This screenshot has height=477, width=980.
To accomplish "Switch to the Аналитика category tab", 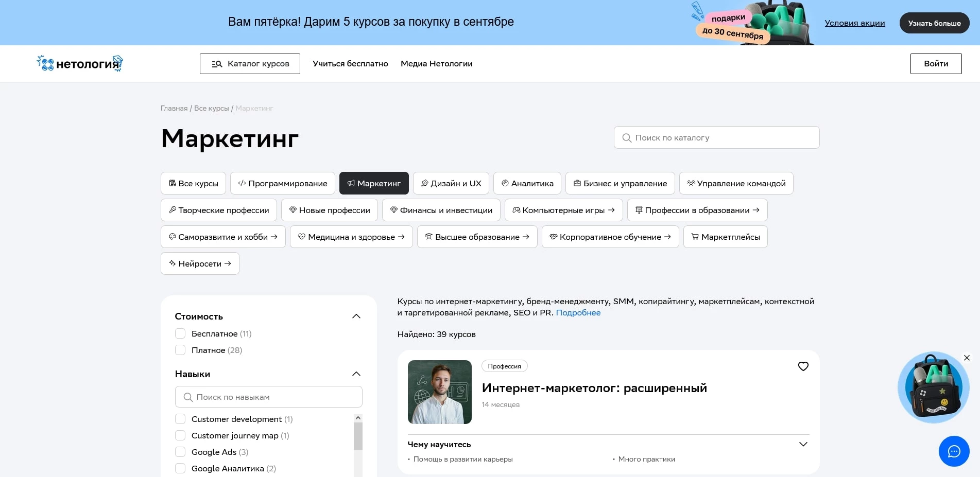I will click(x=527, y=183).
